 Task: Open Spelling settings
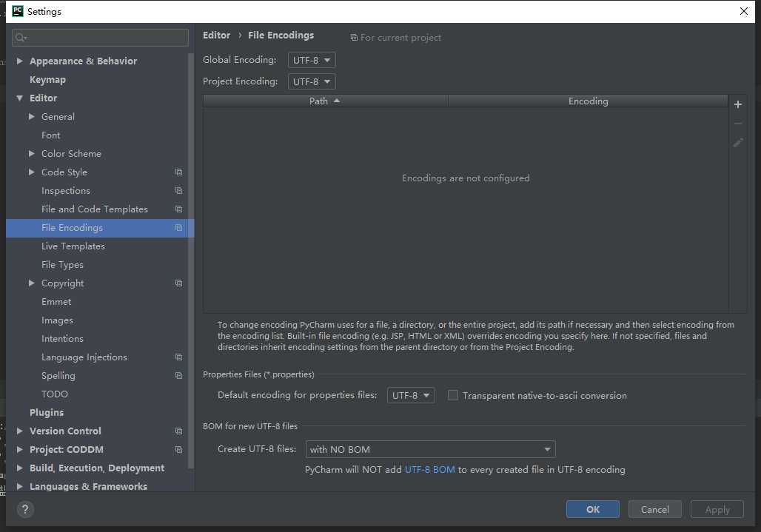(x=58, y=375)
